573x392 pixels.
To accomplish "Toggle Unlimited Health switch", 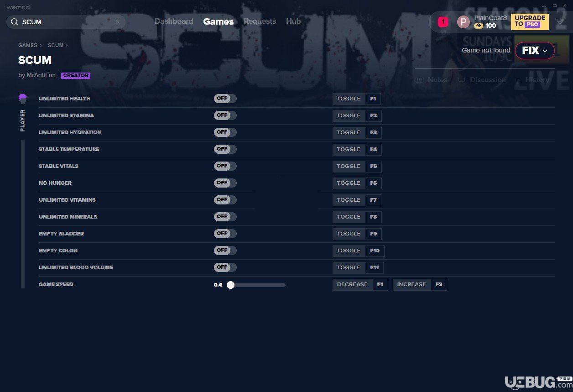I will click(x=225, y=99).
